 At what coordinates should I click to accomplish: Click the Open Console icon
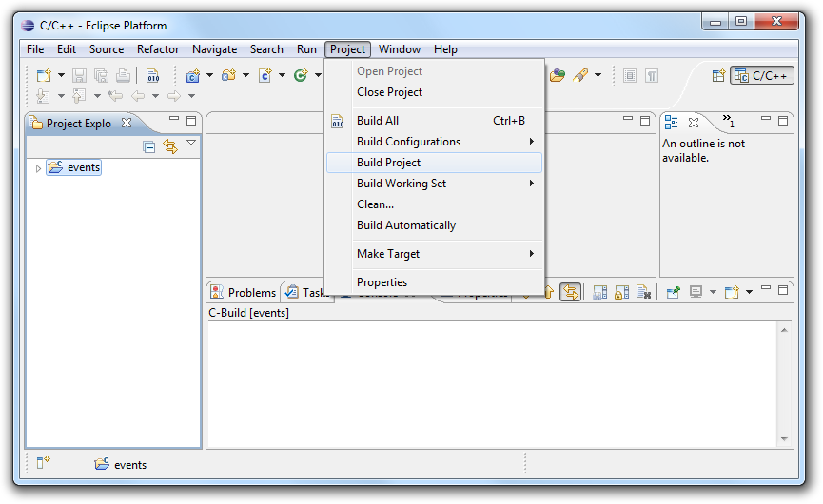coord(732,292)
